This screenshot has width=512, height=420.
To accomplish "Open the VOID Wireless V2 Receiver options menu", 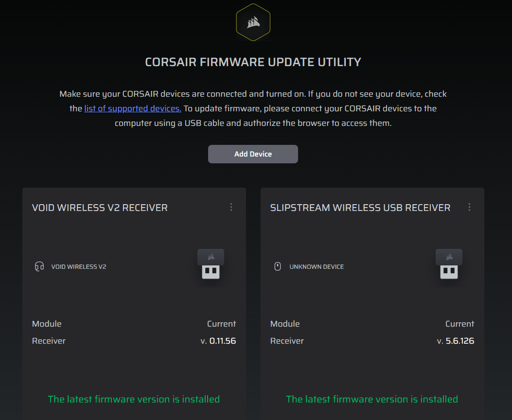I will [x=231, y=207].
